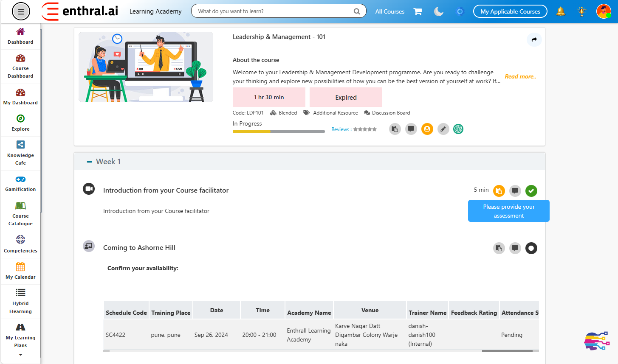
Task: Open the sidebar hamburger menu
Action: [x=21, y=11]
